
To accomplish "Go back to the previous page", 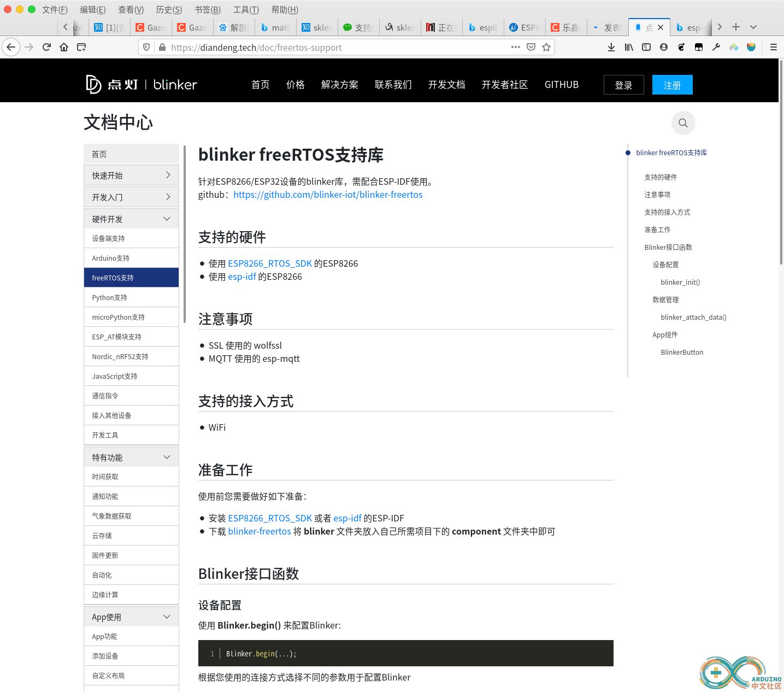I will coord(11,47).
